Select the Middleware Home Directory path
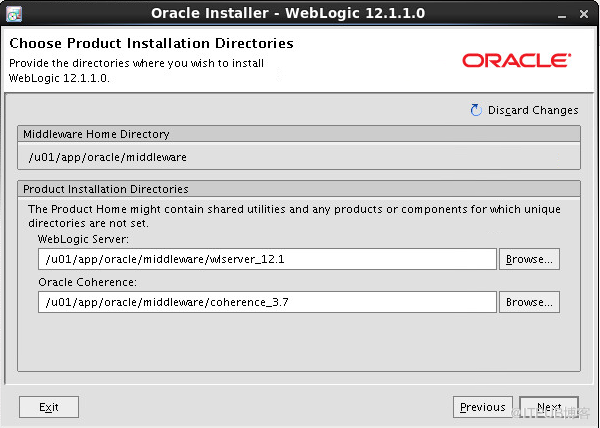600x428 pixels. [x=108, y=157]
